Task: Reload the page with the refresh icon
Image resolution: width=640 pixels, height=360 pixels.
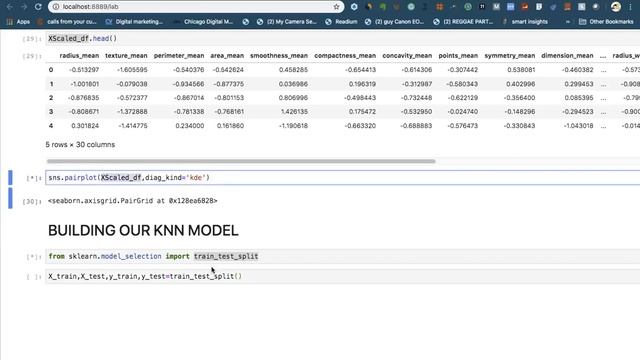Action: (x=38, y=7)
